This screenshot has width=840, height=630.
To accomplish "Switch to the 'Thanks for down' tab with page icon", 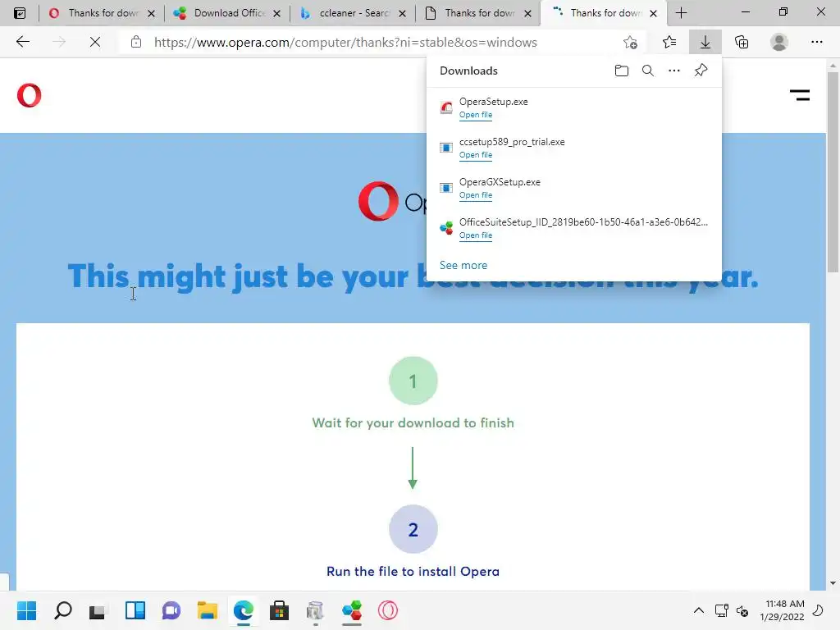I will click(477, 13).
